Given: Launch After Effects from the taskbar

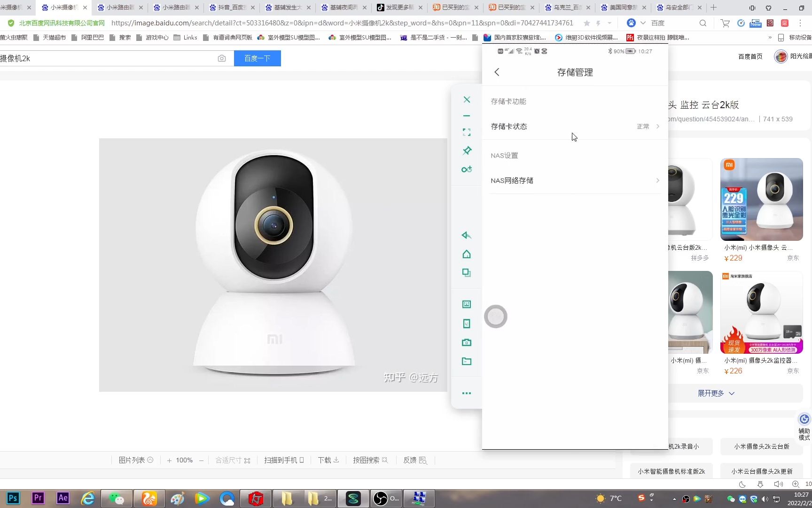Looking at the screenshot, I should click(x=63, y=498).
